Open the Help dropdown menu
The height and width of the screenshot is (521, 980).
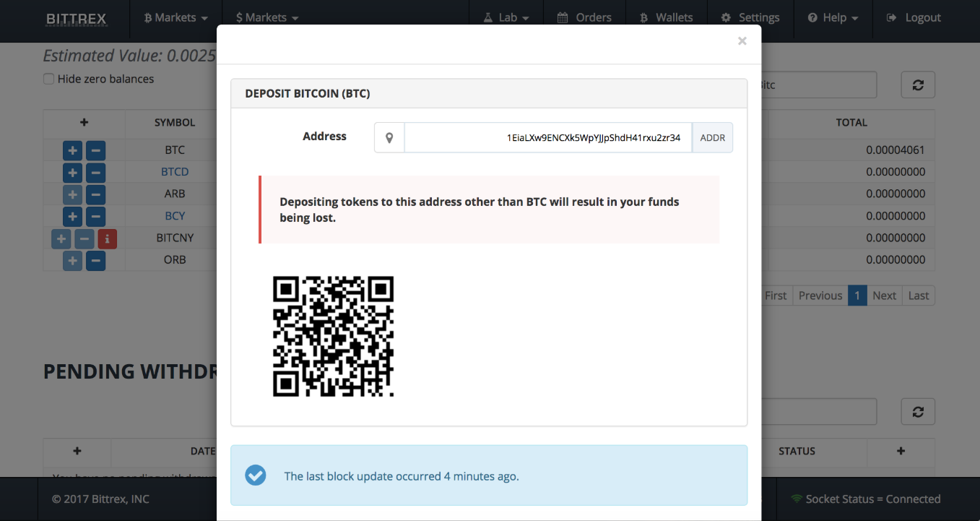(833, 17)
